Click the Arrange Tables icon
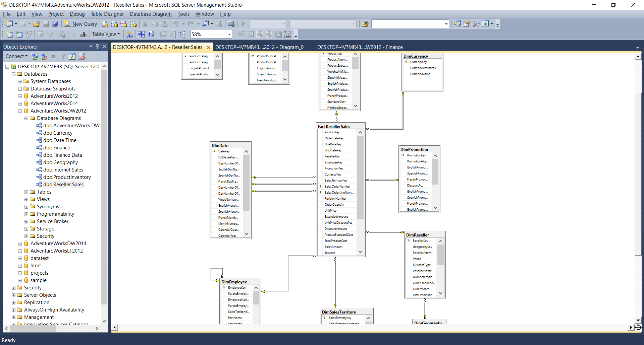Viewport: 644px width, 345px height. [x=182, y=34]
